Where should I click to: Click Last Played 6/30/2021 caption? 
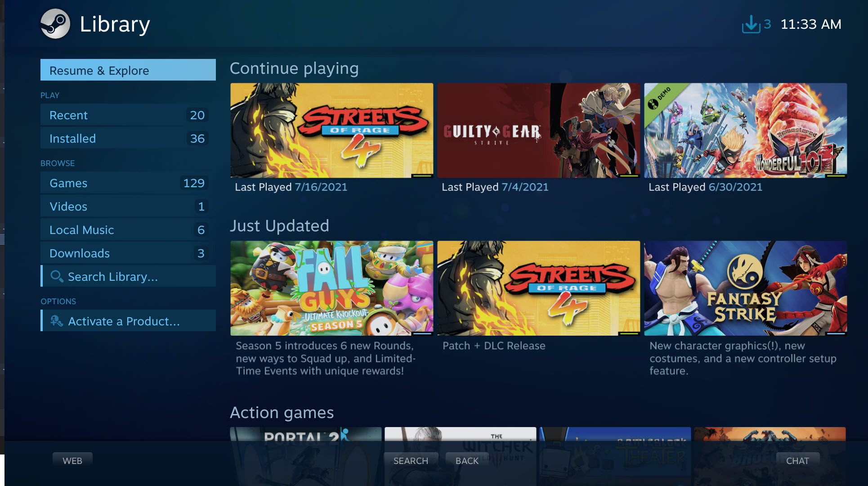(705, 187)
